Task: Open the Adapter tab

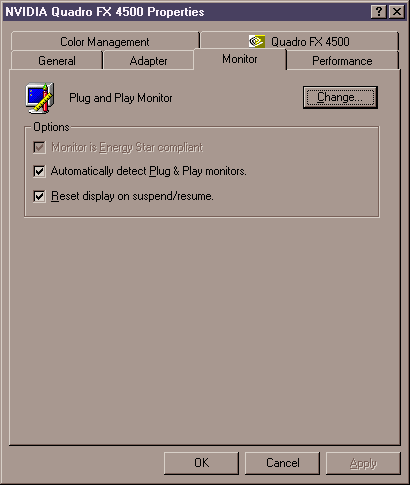Action: coord(149,61)
